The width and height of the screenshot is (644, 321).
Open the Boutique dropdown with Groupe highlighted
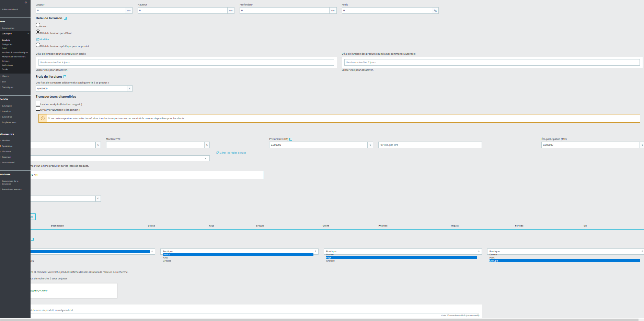click(565, 252)
